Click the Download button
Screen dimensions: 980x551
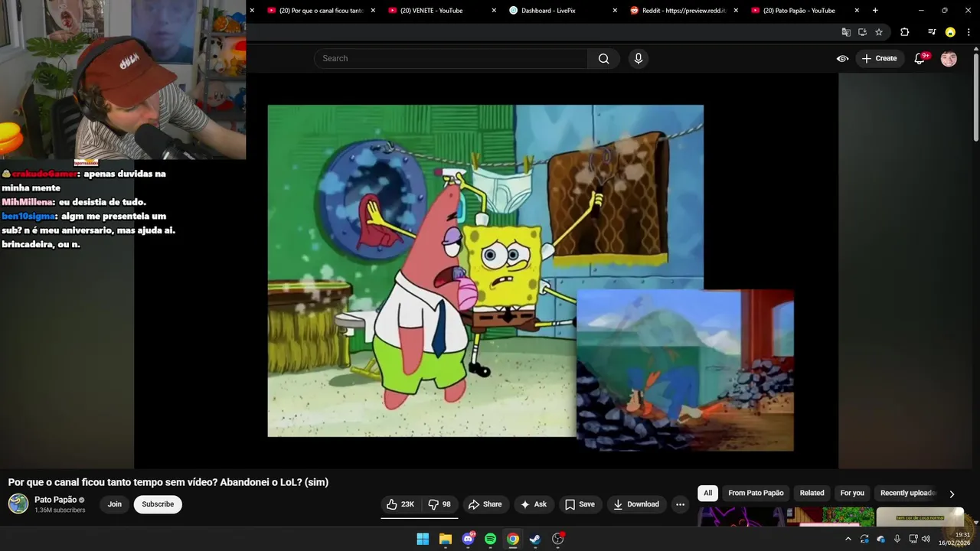(x=635, y=504)
